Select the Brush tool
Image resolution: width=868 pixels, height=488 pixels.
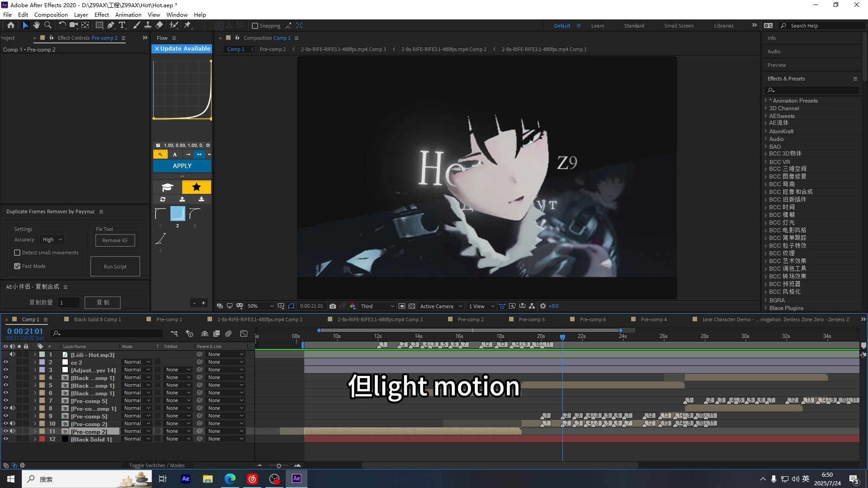coord(136,25)
